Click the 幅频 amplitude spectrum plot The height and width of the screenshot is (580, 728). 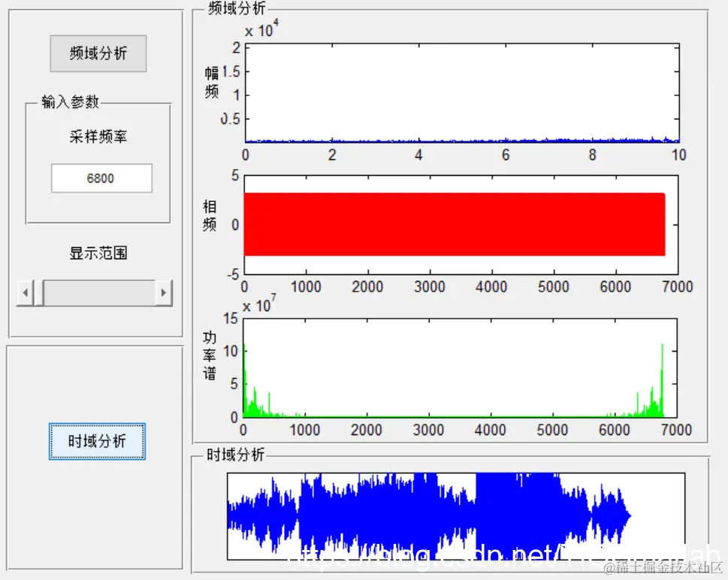462,93
